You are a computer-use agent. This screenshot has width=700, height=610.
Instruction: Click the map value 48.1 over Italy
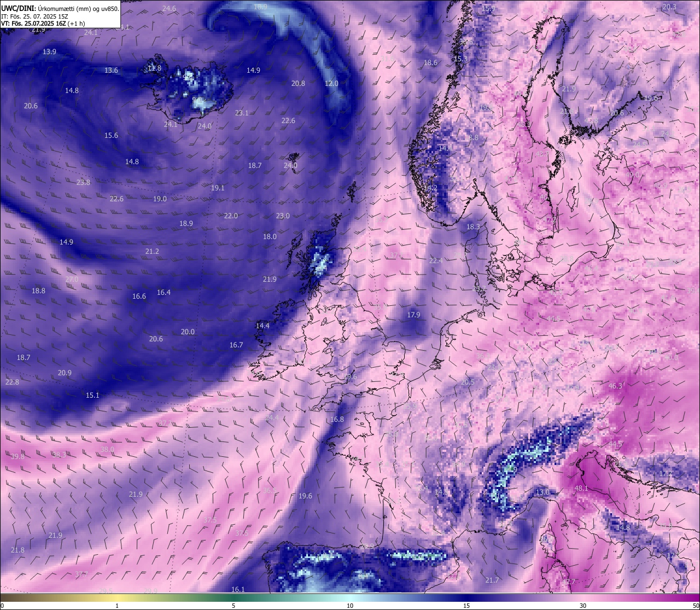click(x=581, y=488)
